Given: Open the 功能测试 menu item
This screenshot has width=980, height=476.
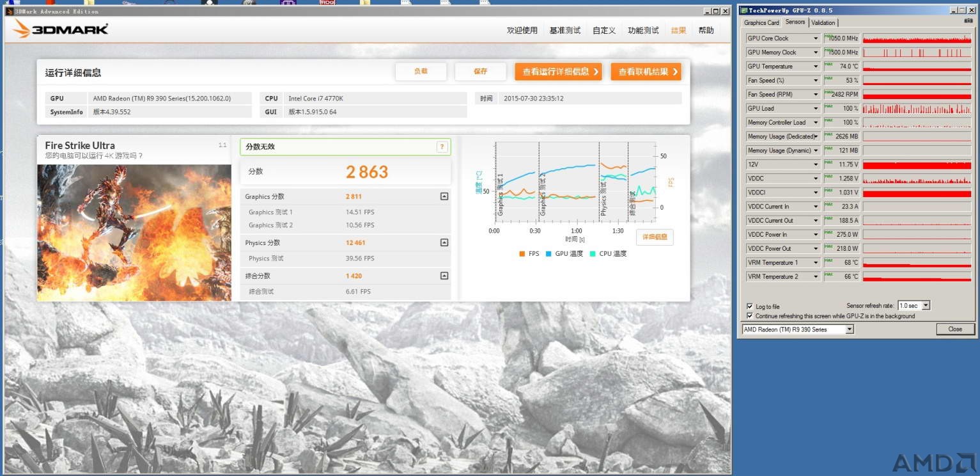Looking at the screenshot, I should pyautogui.click(x=643, y=30).
